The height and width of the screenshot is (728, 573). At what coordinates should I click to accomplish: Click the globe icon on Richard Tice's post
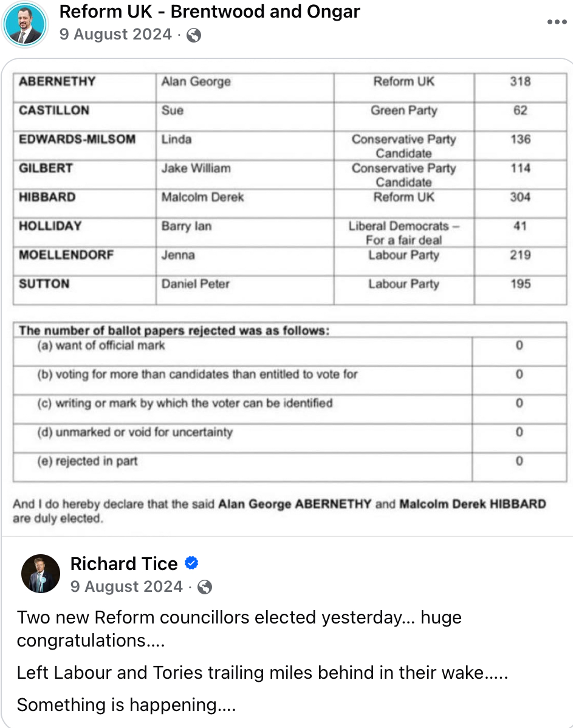tap(205, 586)
